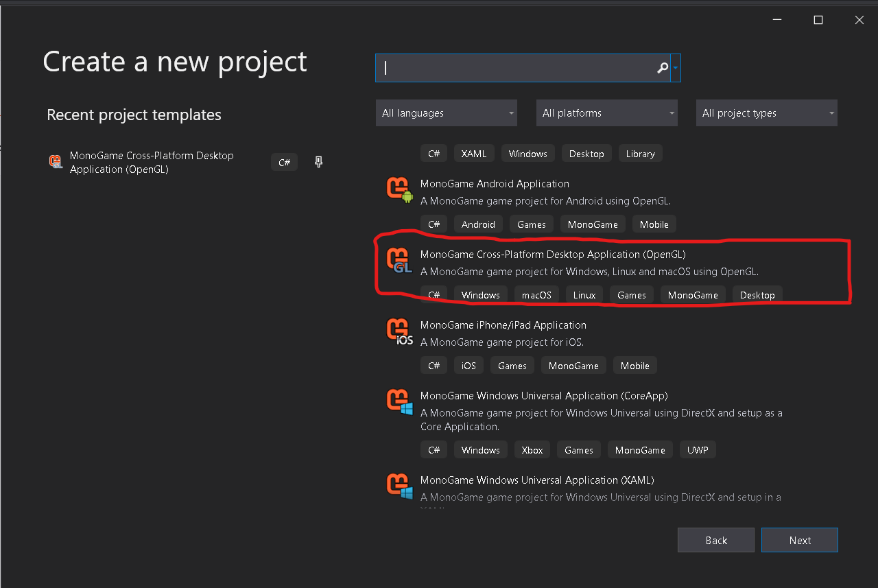Click the Xbox tag
Screen dimensions: 878x588
tap(532, 450)
